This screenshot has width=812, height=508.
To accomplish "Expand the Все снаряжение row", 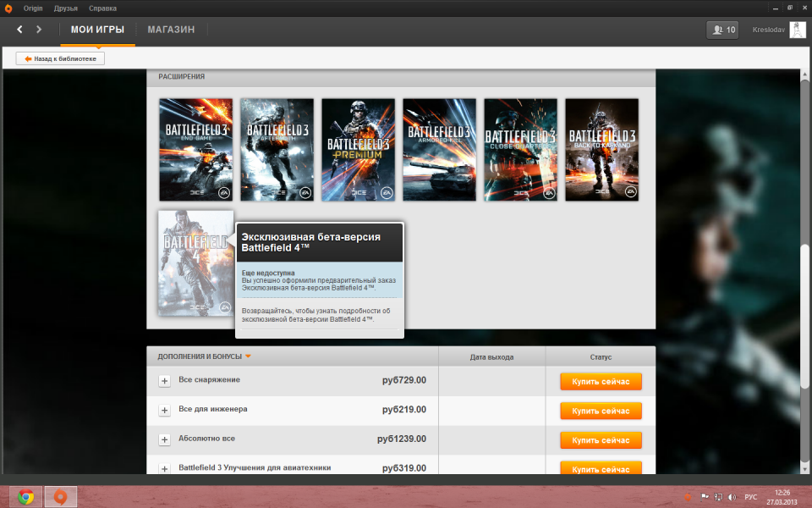I will click(164, 381).
